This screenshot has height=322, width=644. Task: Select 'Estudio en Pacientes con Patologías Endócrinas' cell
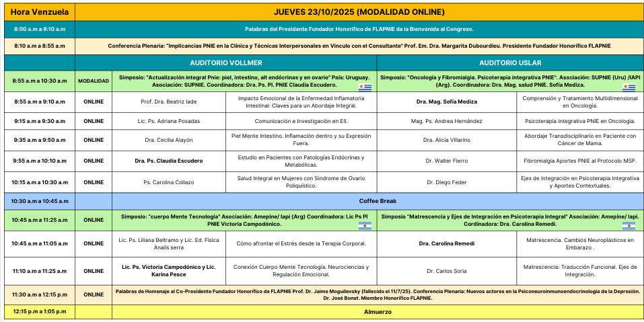pos(301,161)
